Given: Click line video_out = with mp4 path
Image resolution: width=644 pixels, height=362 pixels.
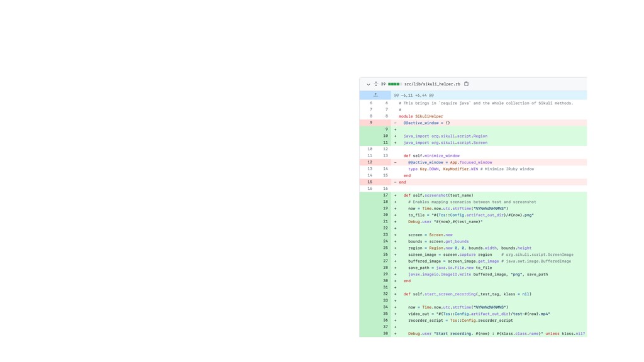Looking at the screenshot, I should (x=479, y=314).
